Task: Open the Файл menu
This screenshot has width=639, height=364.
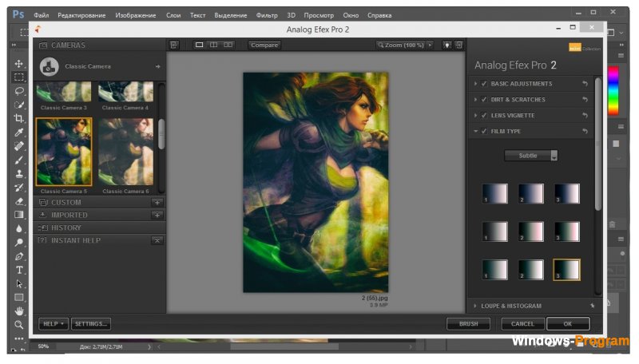Action: pyautogui.click(x=42, y=15)
